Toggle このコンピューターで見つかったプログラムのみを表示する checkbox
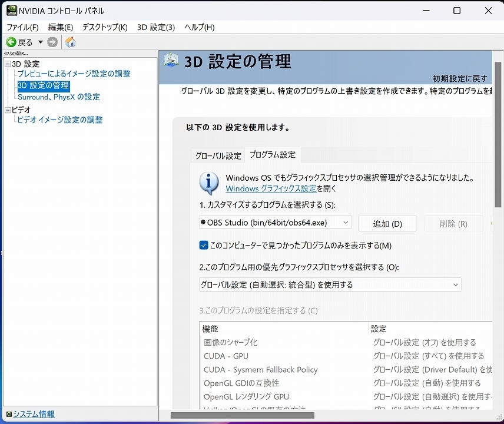Viewport: 504px width, 424px height. (x=204, y=245)
